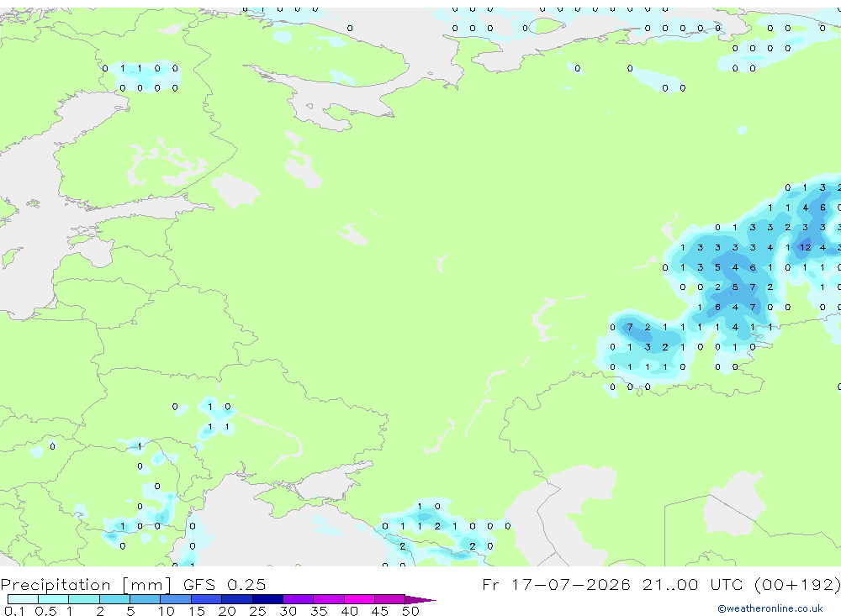
Task: Click legend swatch between 45 and 50
Action: [x=390, y=599]
